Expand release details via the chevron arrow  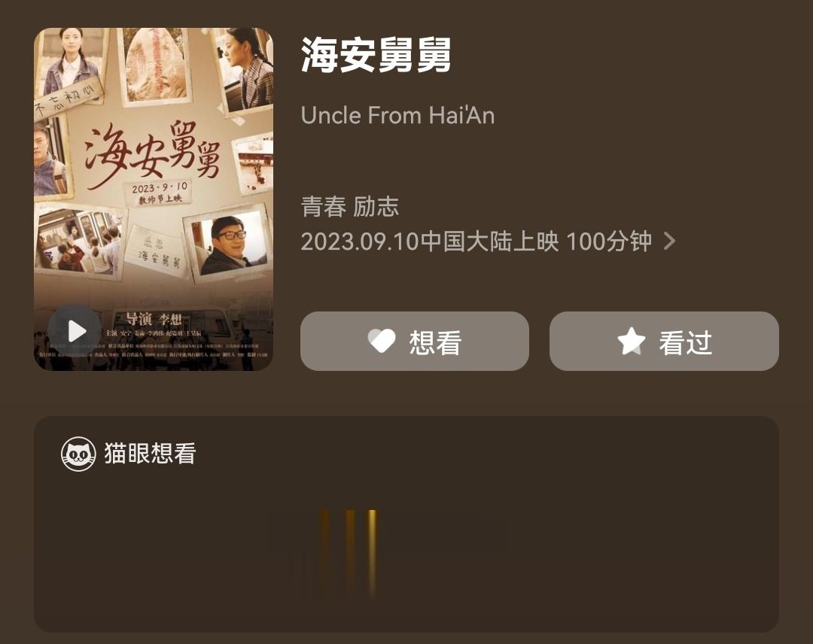(670, 241)
